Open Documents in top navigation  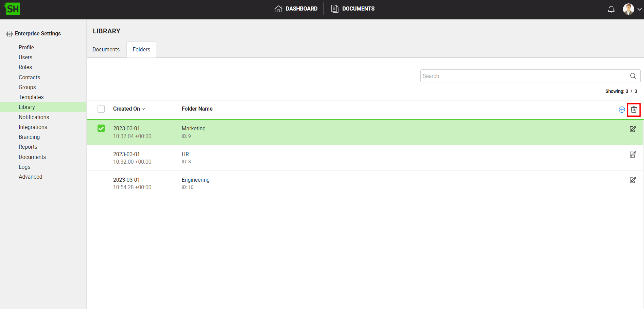tap(353, 9)
